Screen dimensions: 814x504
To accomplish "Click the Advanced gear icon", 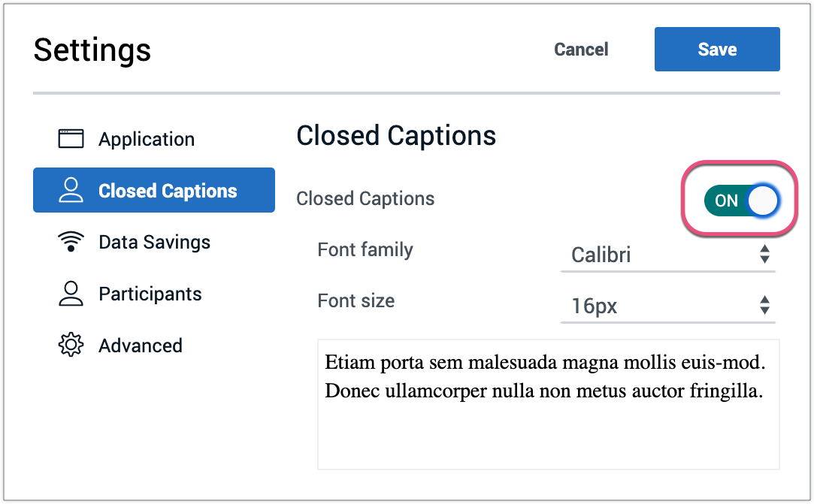I will click(71, 346).
